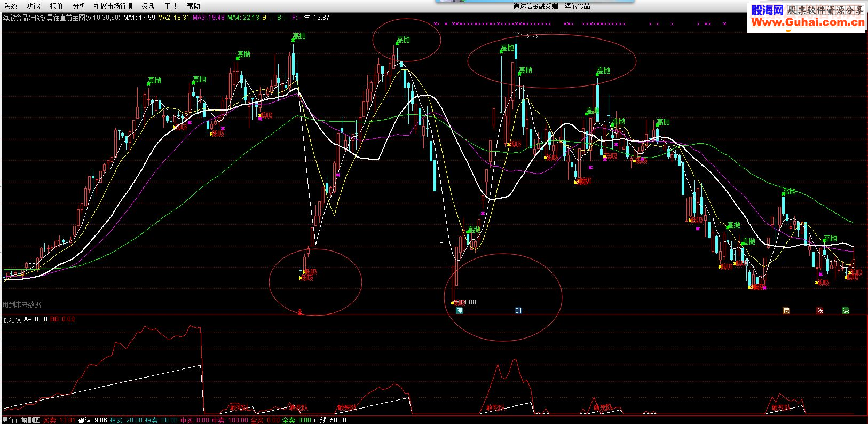Click the MA3: 19.48 value

coord(209,18)
